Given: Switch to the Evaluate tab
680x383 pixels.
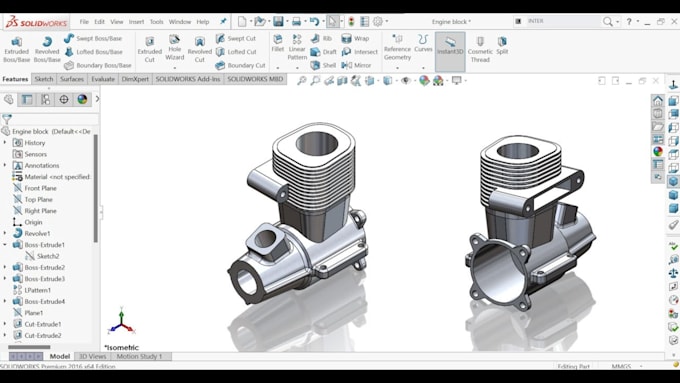Looking at the screenshot, I should [x=103, y=79].
